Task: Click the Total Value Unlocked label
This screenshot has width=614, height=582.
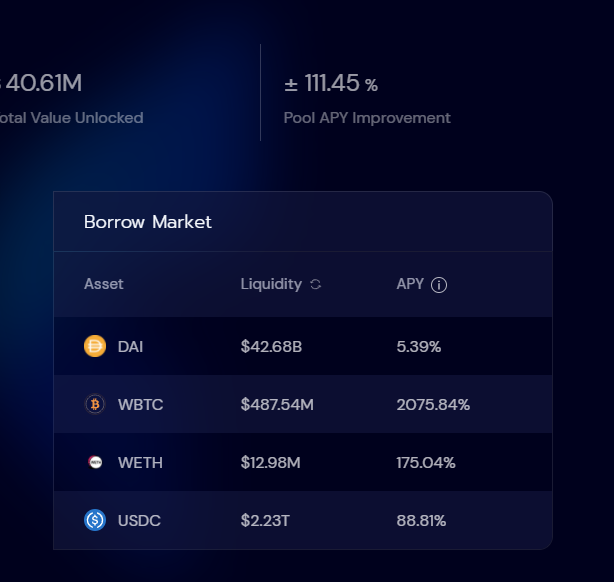Action: [x=72, y=118]
